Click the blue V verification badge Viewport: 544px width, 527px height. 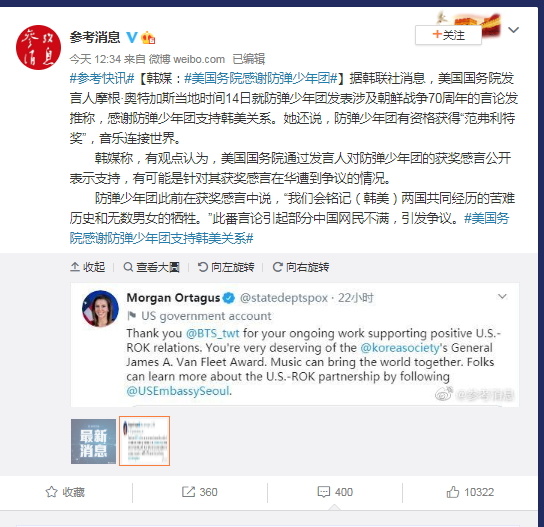point(131,37)
